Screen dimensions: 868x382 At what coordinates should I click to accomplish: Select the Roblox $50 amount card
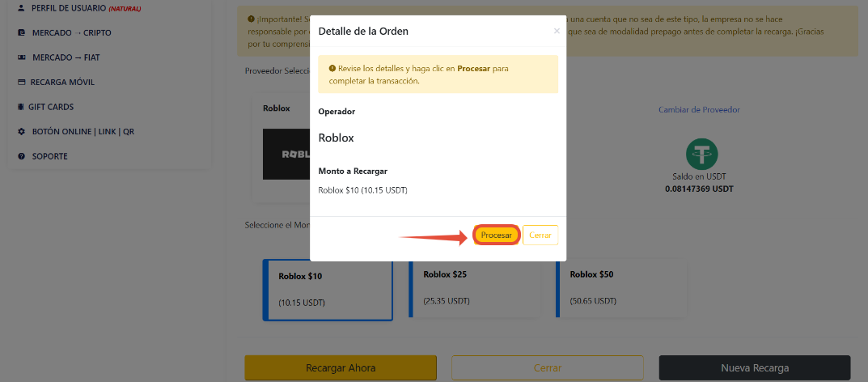[x=621, y=290]
